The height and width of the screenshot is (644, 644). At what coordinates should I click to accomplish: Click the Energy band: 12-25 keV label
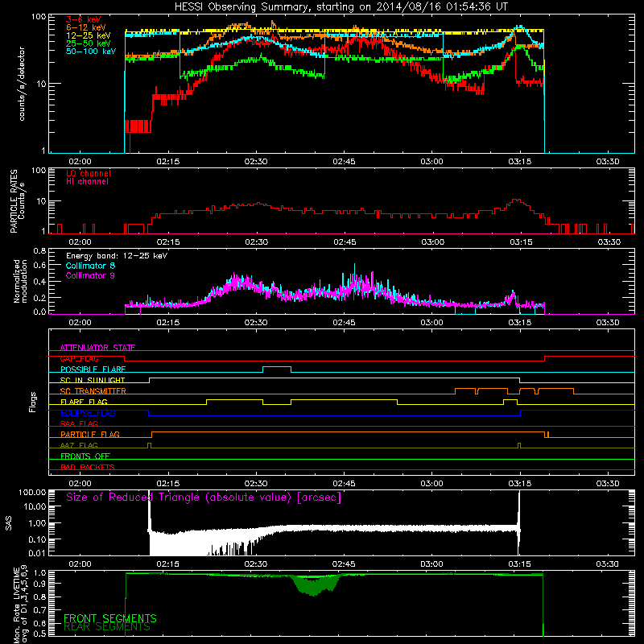(117, 256)
